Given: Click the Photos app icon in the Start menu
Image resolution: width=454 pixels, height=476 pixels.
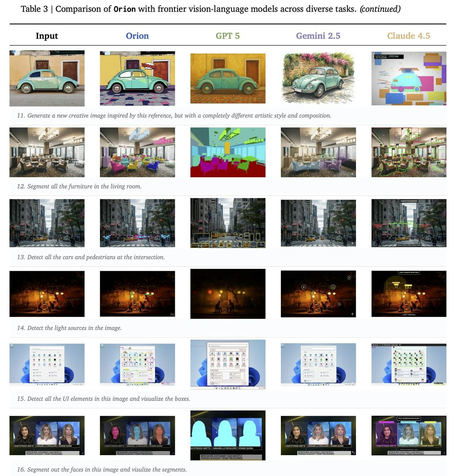Looking at the screenshot, I should click(x=55, y=355).
